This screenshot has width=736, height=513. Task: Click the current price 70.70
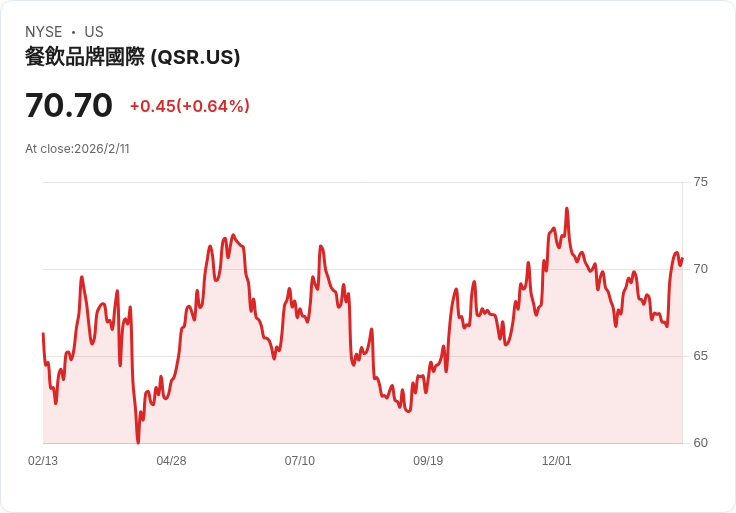[69, 105]
